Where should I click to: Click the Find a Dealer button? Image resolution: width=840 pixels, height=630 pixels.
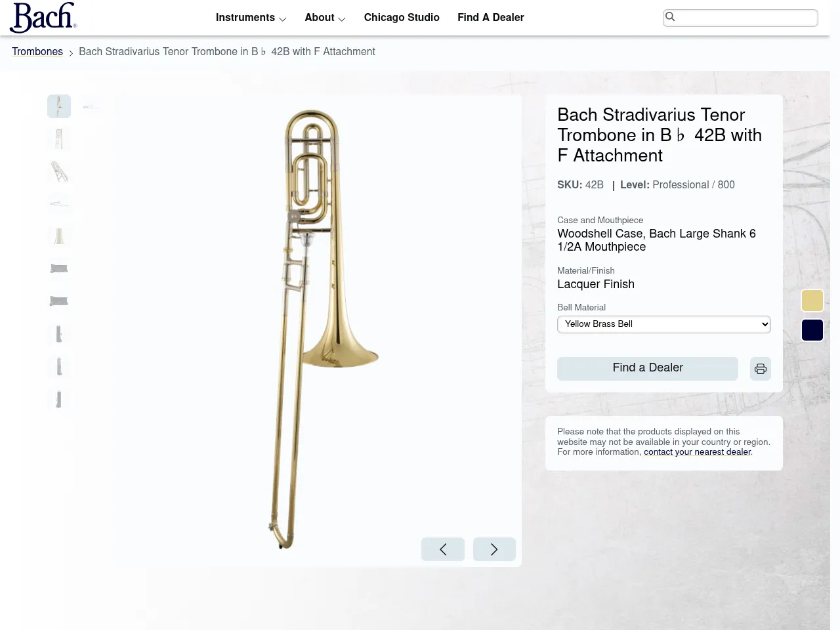coord(647,368)
